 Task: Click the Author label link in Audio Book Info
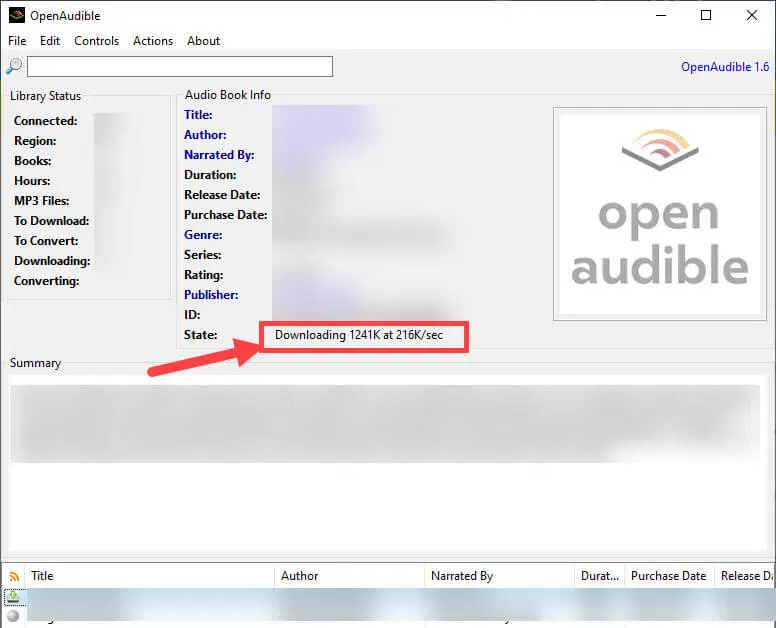(x=205, y=135)
